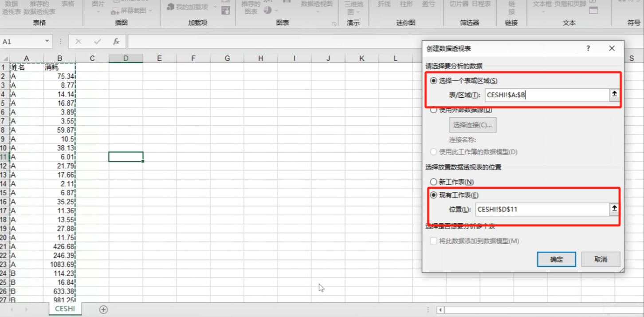Click 推荐的图表 recommended charts button
Image resolution: width=644 pixels, height=317 pixels.
(251, 8)
